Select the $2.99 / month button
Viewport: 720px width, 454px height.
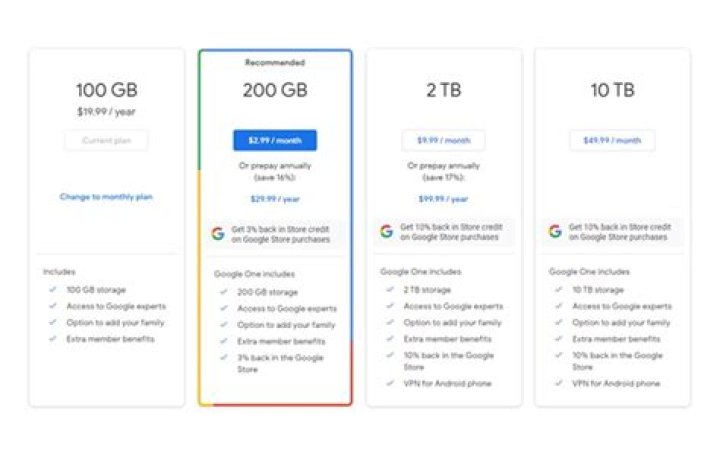pos(275,140)
